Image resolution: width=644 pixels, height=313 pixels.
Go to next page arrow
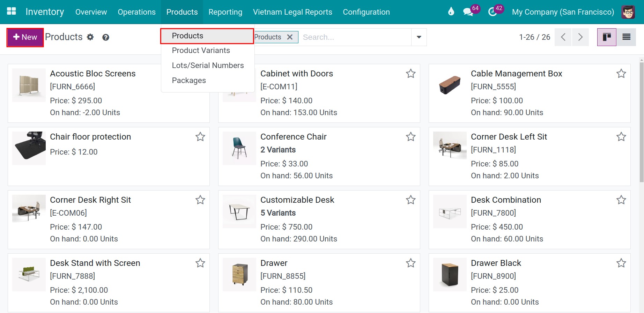(x=580, y=37)
